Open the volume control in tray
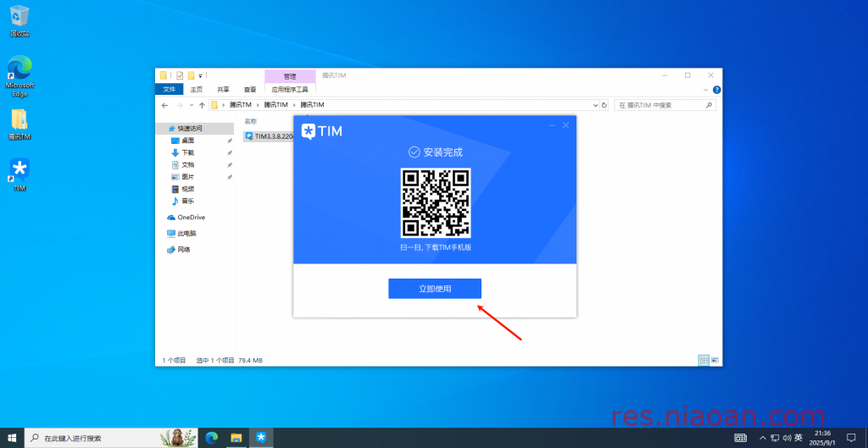This screenshot has width=868, height=448. point(787,438)
